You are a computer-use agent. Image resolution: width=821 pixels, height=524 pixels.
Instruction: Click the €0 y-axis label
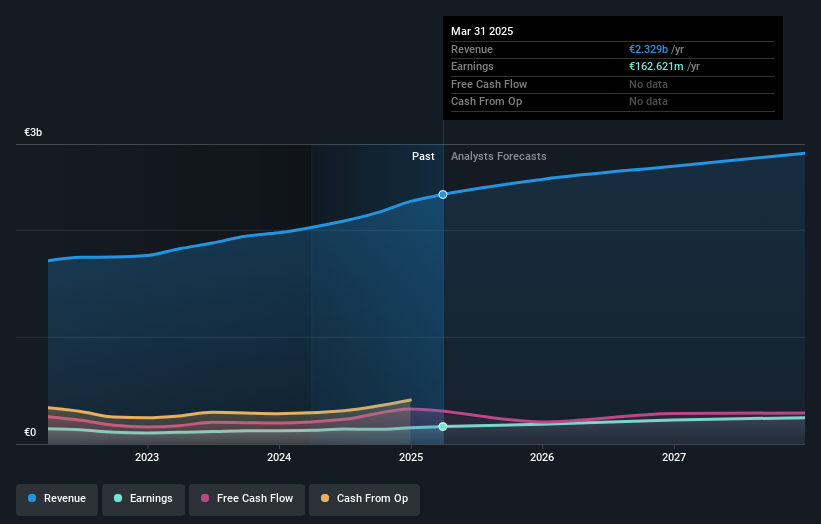[30, 432]
